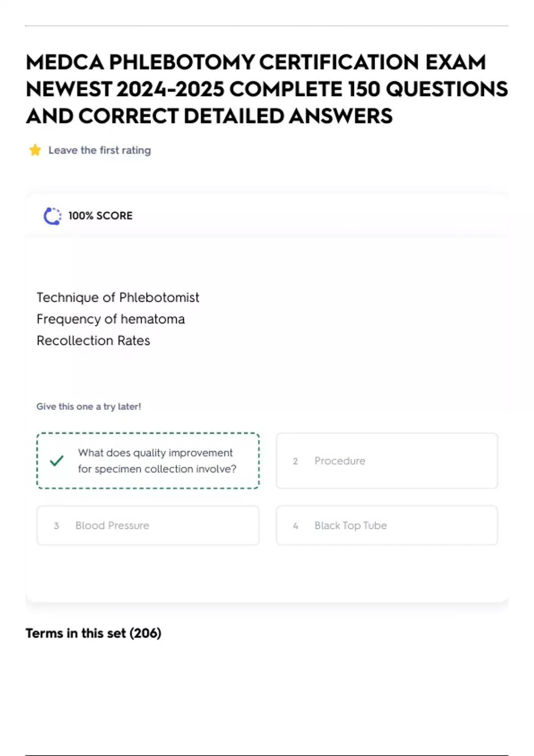Click the 'Terms in this set (206)' heading
This screenshot has height=756, width=534.
coord(93,633)
